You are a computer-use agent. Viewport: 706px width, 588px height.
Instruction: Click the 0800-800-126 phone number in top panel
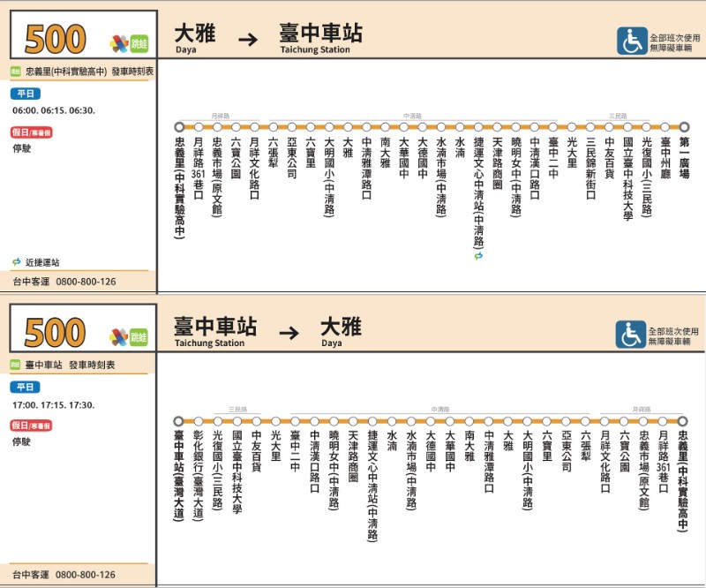point(86,282)
